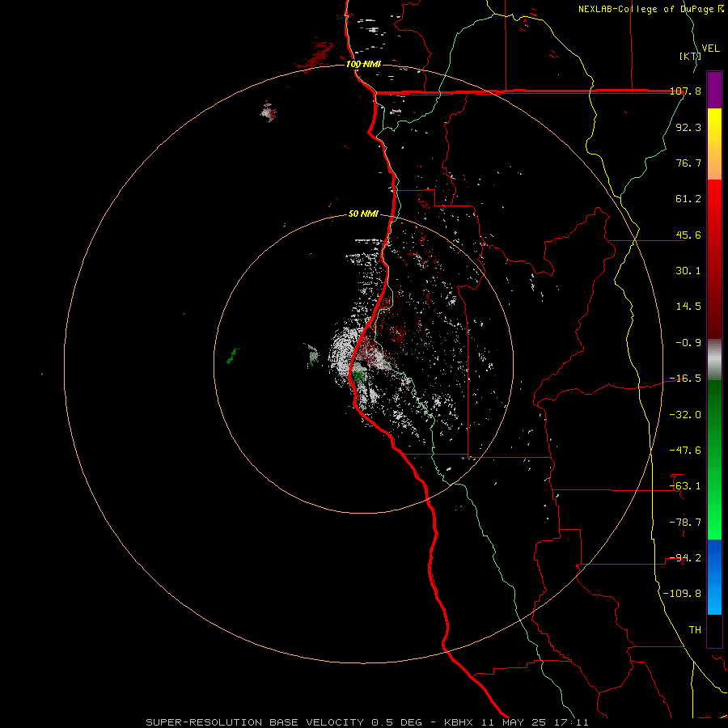The height and width of the screenshot is (728, 728).
Task: Click the 61.2 scale value
Action: (688, 199)
